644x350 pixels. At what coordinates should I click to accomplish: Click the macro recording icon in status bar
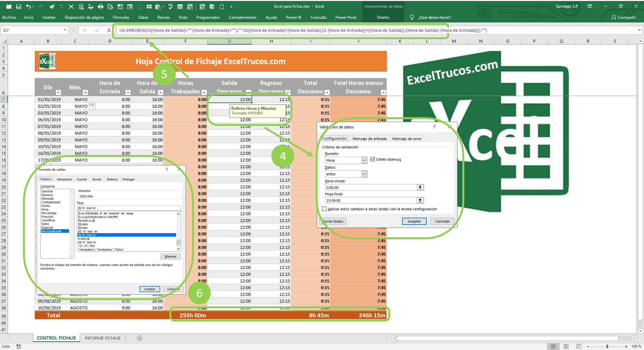tap(18, 346)
